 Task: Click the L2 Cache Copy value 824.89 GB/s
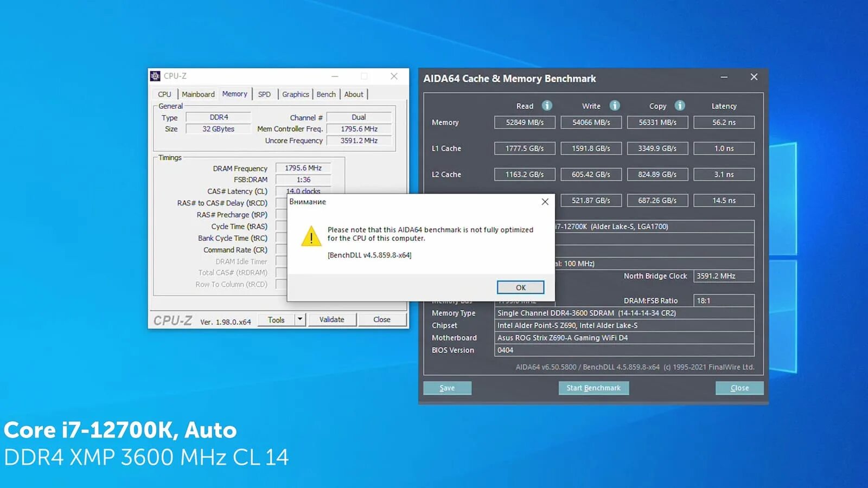[658, 175]
